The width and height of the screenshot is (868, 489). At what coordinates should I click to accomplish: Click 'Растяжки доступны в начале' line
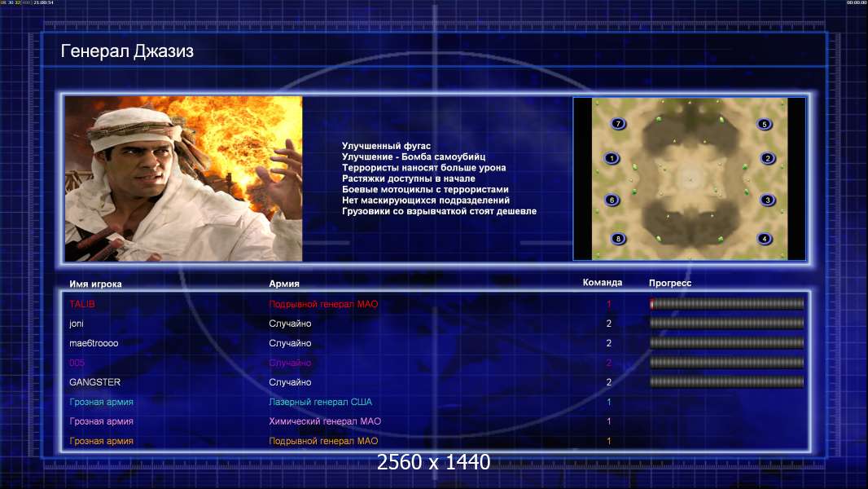[409, 178]
